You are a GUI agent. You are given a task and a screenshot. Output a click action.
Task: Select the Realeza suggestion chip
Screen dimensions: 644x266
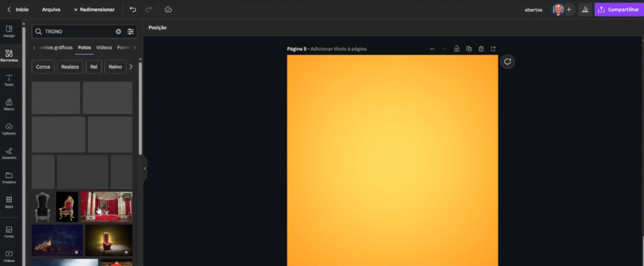pos(70,67)
